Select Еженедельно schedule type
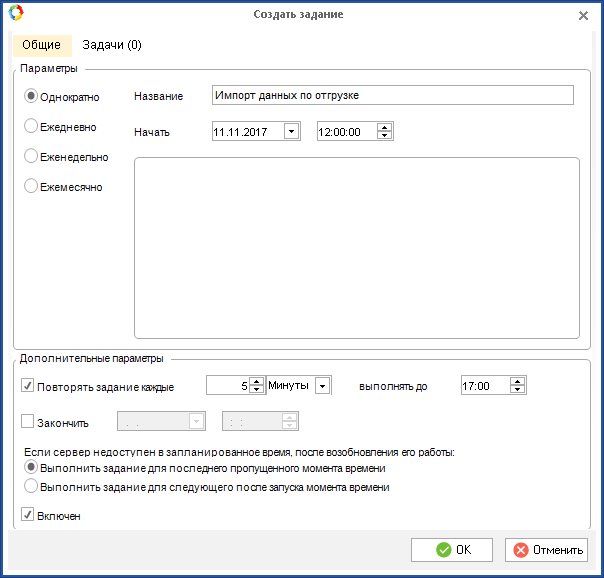The height and width of the screenshot is (578, 604). 32,156
